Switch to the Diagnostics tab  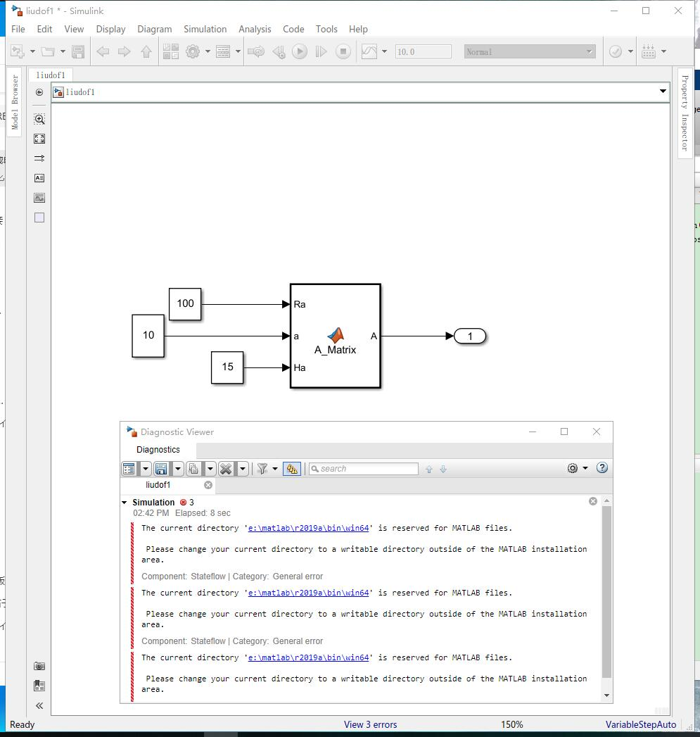point(158,449)
